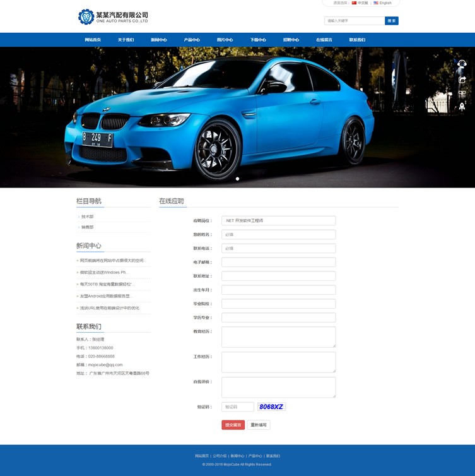Click the 联系地址 address field
475x476 pixels.
click(278, 276)
